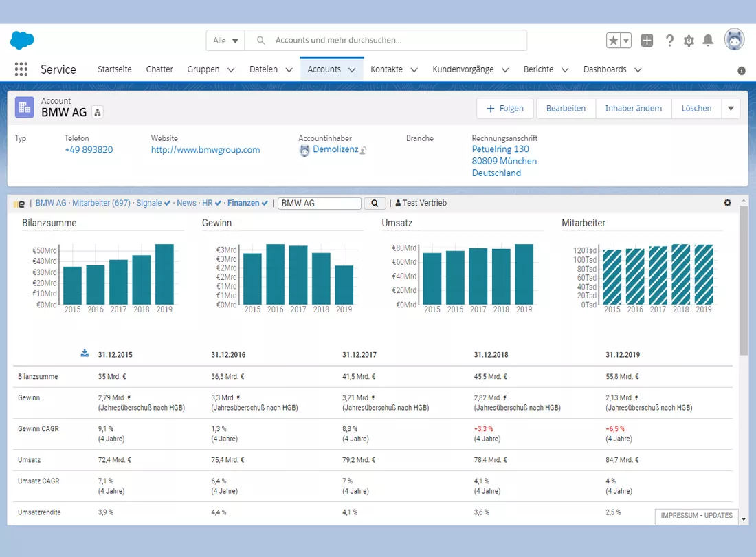Open the help question mark icon
The image size is (756, 557).
669,41
